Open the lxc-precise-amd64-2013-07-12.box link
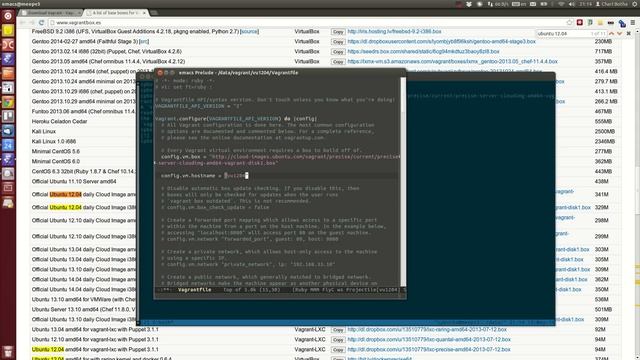 tap(429, 350)
